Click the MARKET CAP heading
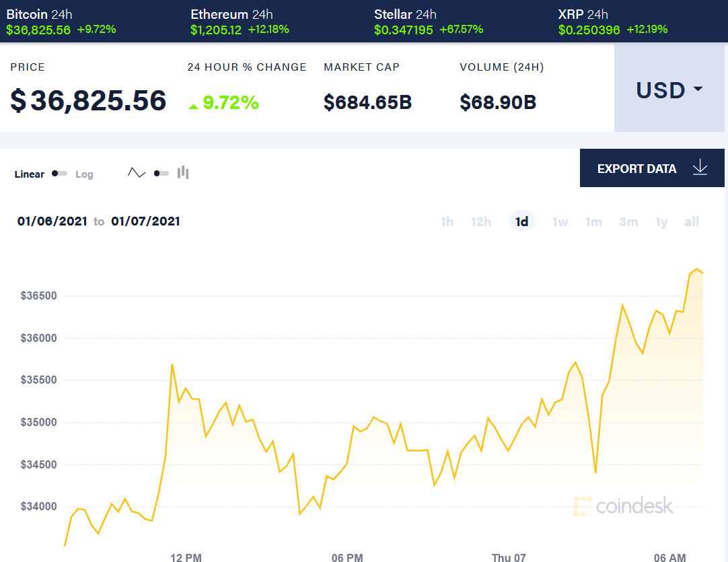 pyautogui.click(x=362, y=67)
